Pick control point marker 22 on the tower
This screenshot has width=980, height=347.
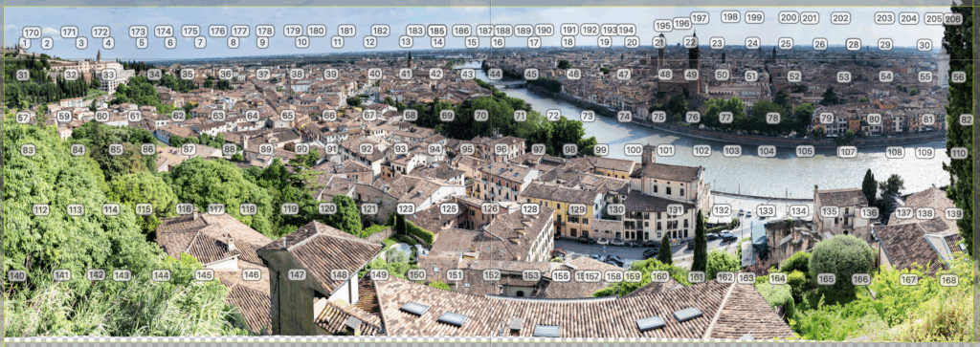(690, 42)
